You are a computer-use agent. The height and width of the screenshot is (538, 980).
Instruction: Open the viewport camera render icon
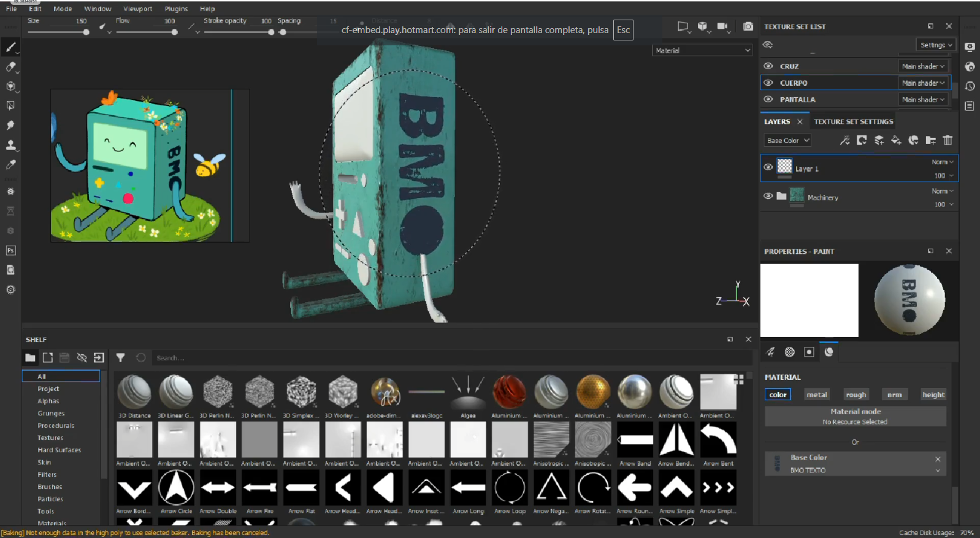pos(748,26)
